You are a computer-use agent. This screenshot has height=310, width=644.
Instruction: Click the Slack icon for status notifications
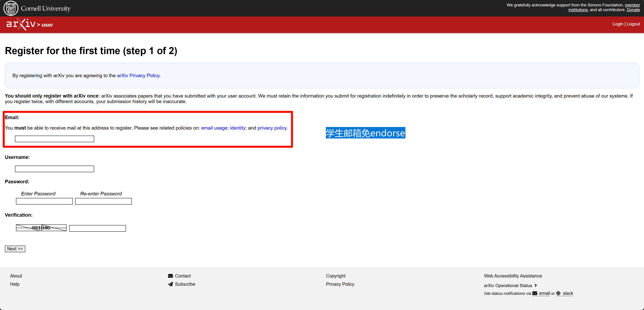(x=558, y=293)
